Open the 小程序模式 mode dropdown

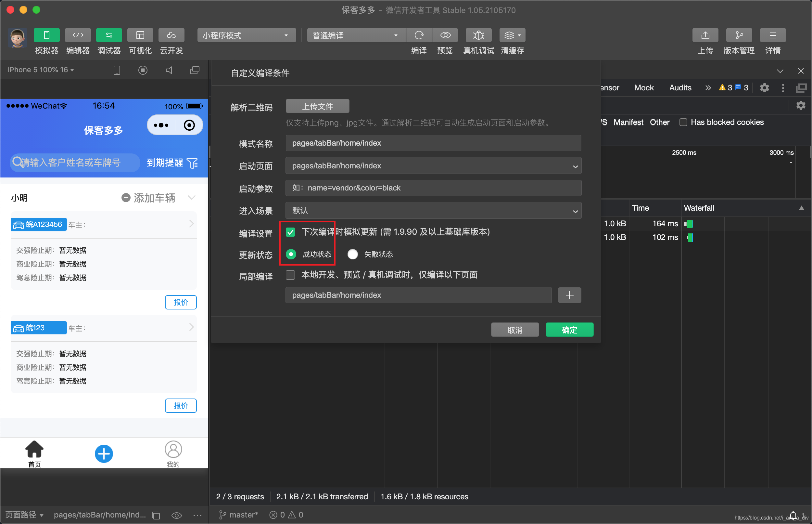(x=247, y=35)
